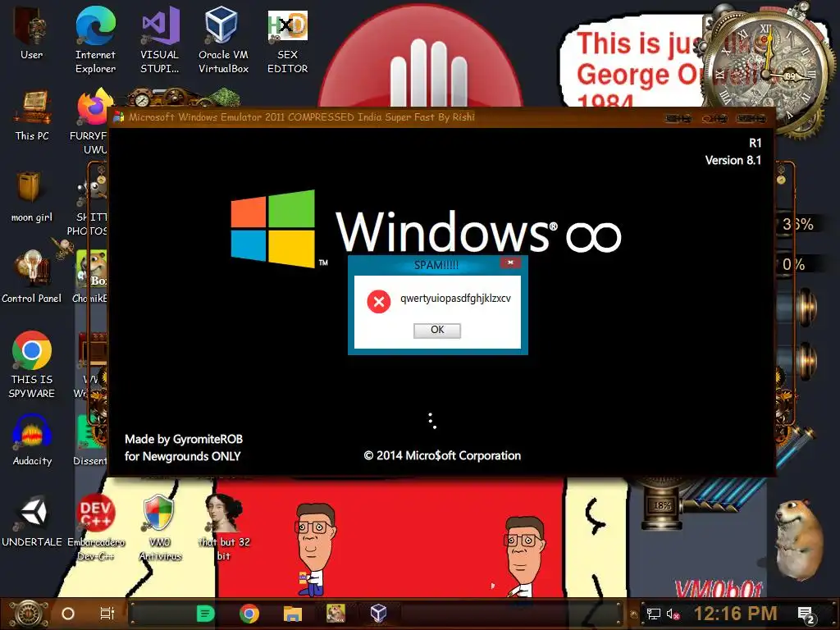
Task: Open This PC desktop icon
Action: [x=32, y=115]
